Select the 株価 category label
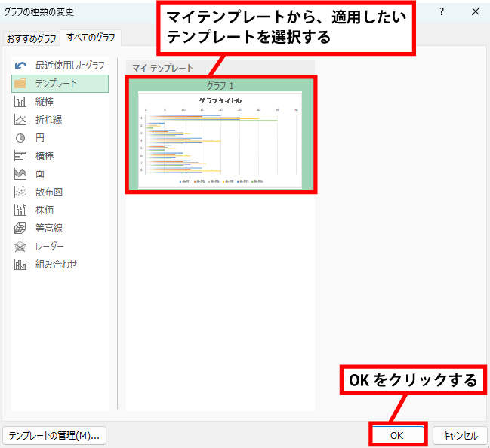 (x=45, y=210)
